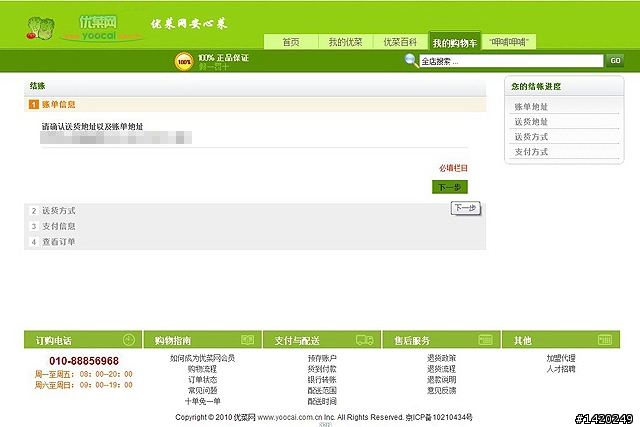This screenshot has height=427, width=640.
Task: Click the GO search button
Action: click(x=615, y=61)
